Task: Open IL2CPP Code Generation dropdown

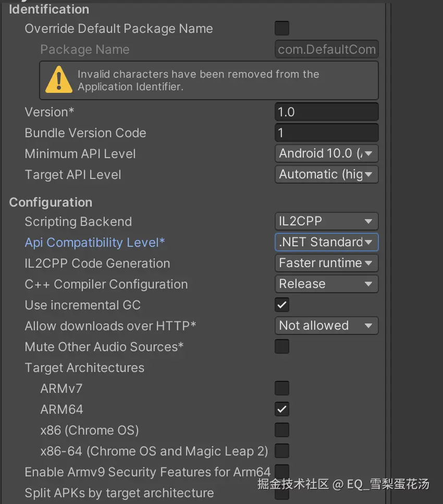Action: click(x=326, y=263)
